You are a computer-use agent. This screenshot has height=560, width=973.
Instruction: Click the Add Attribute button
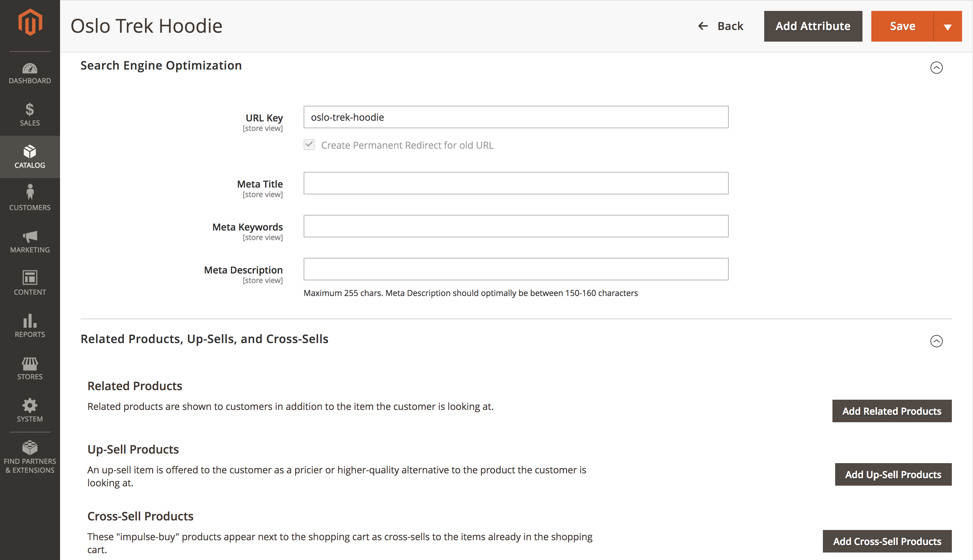click(812, 25)
